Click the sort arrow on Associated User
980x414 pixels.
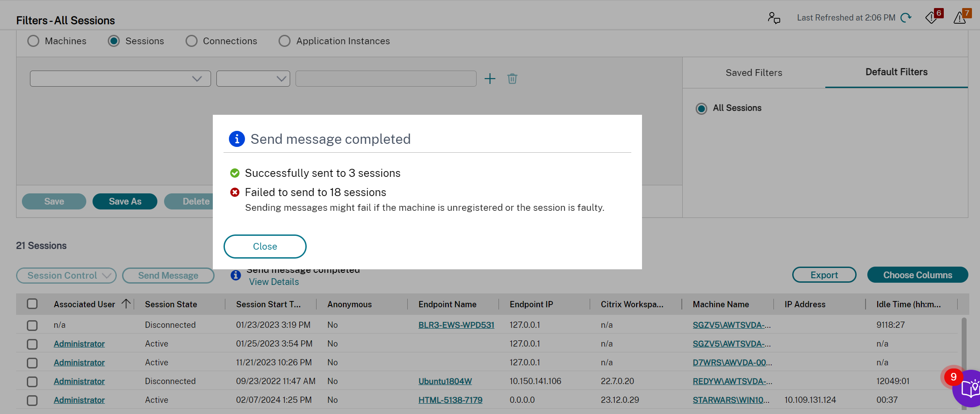tap(126, 304)
